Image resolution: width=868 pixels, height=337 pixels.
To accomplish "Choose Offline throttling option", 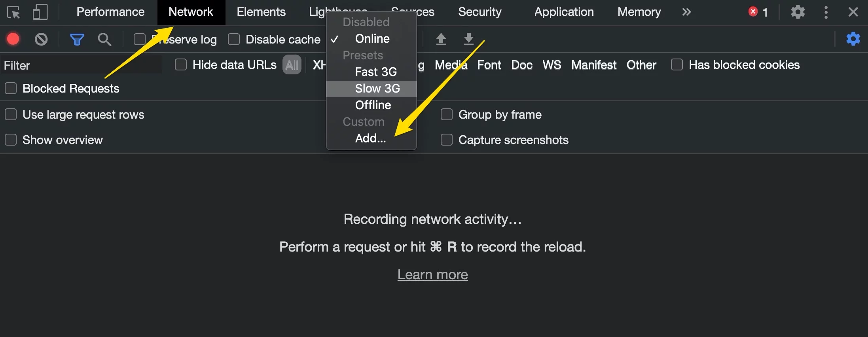I will tap(371, 105).
